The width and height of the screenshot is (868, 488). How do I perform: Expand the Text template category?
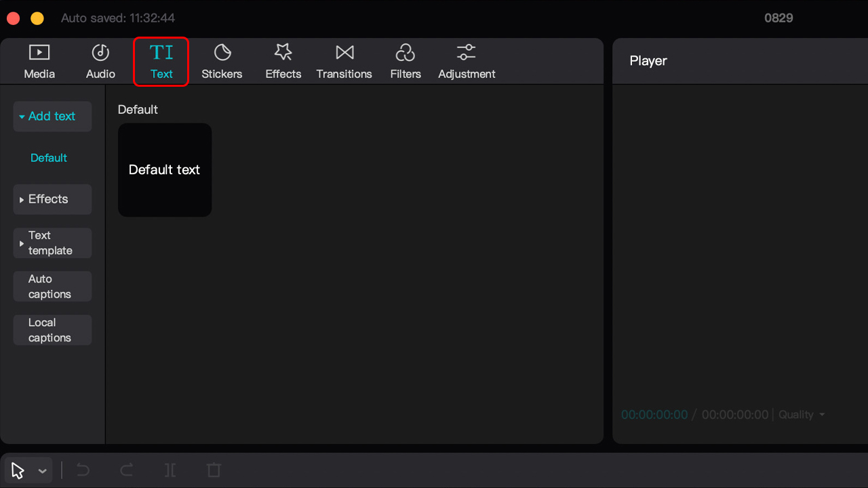[52, 243]
